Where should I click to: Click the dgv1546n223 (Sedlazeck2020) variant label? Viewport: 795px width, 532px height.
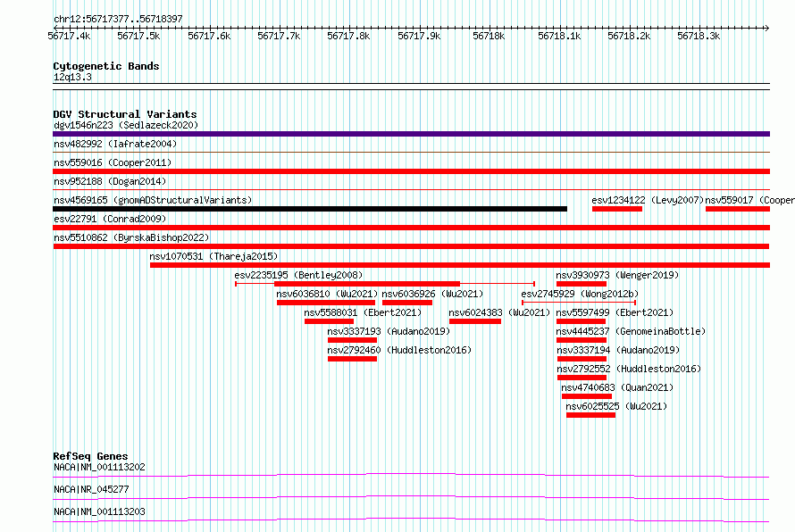tap(126, 125)
